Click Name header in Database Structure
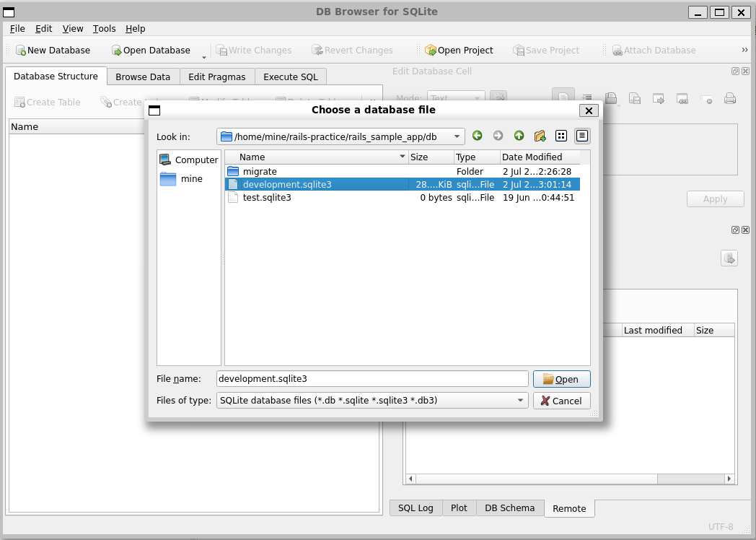This screenshot has height=540, width=756. [77, 126]
